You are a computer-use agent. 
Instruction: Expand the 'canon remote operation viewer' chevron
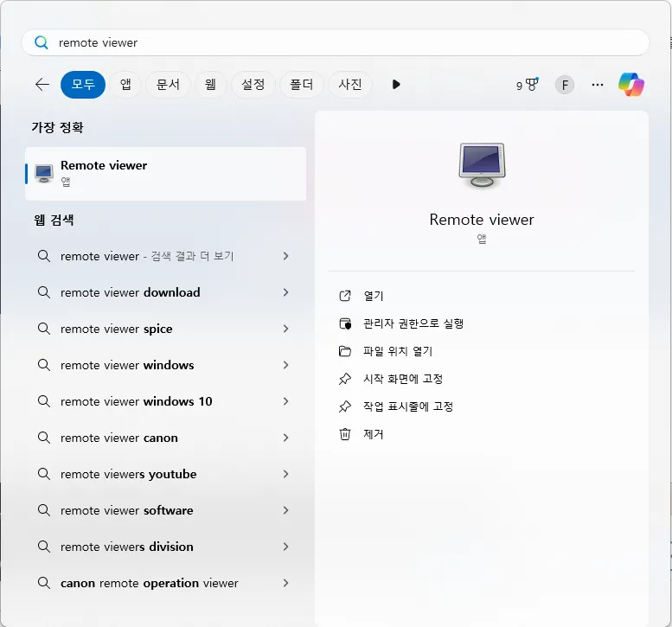tap(286, 583)
